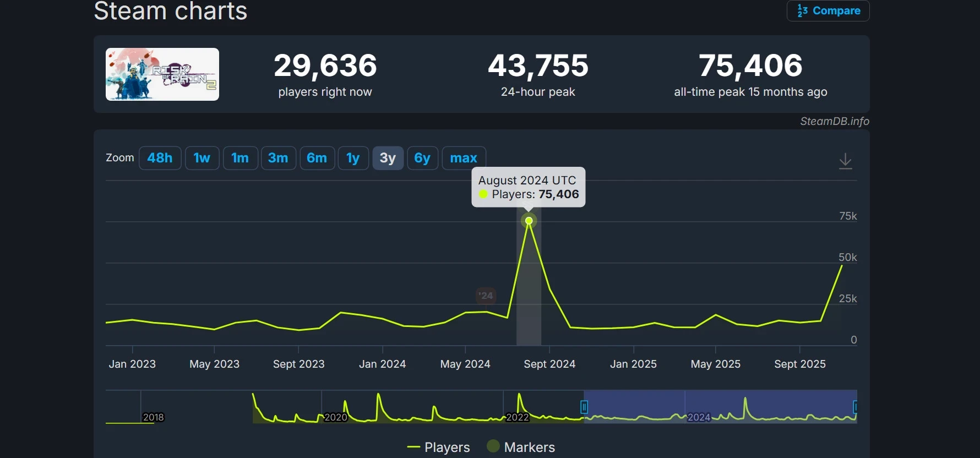Click the right navigator range handle
This screenshot has height=458, width=980.
[855, 407]
